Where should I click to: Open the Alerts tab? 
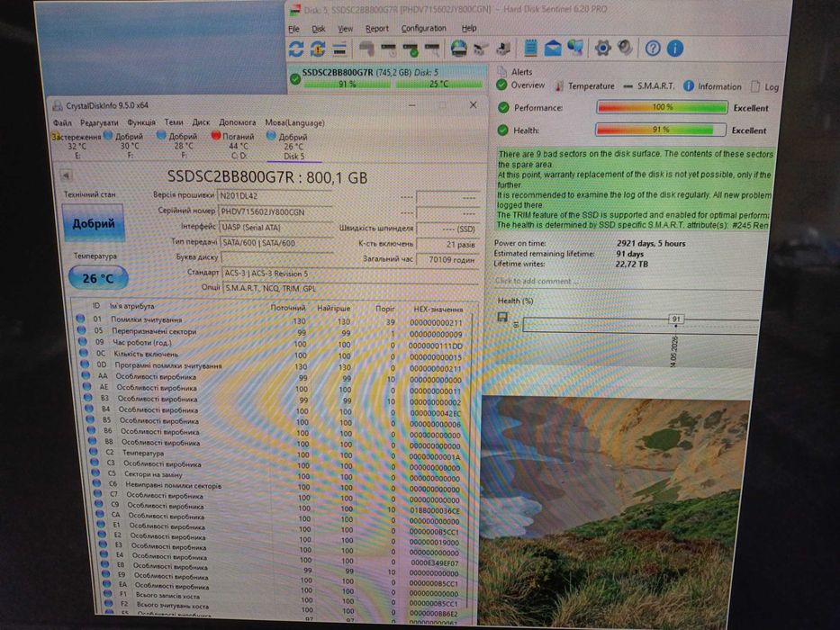[514, 72]
